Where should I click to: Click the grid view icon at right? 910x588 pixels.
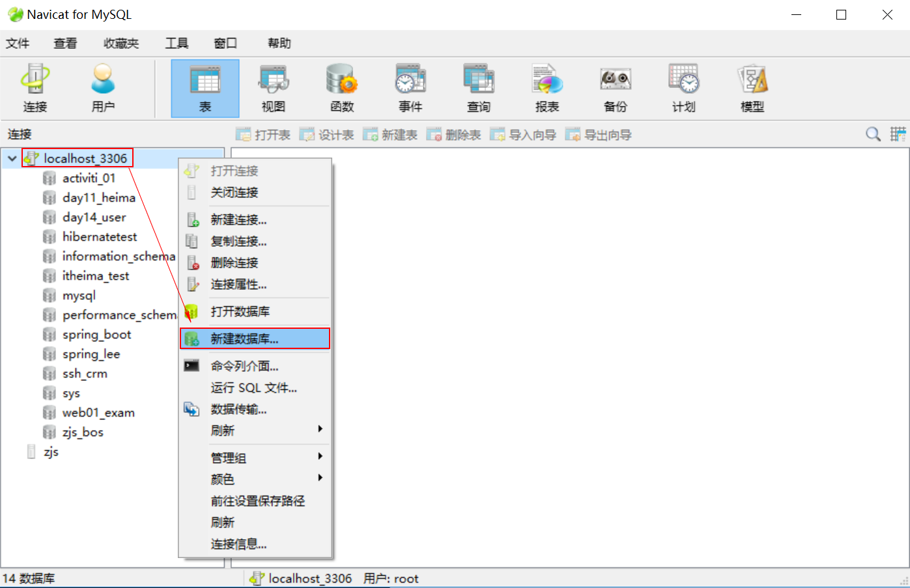(x=898, y=134)
